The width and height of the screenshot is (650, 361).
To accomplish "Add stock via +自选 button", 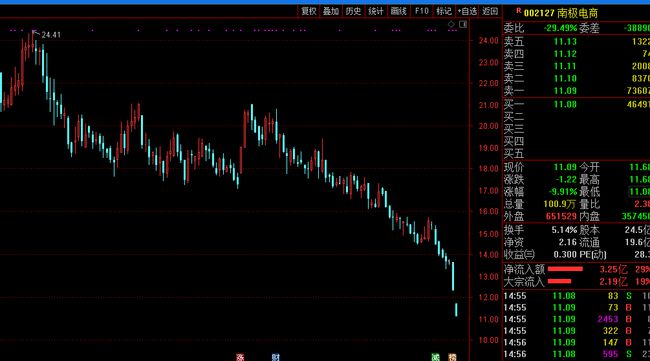I will [x=467, y=11].
